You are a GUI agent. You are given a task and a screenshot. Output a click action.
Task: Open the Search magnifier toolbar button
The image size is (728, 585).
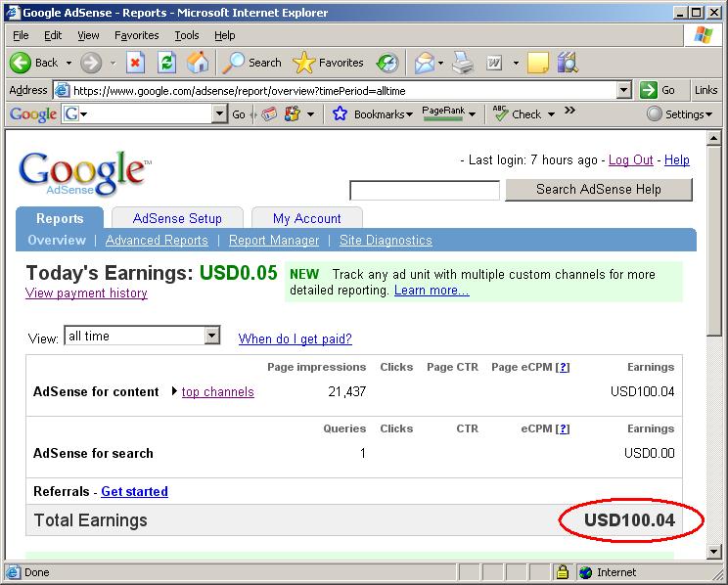251,63
